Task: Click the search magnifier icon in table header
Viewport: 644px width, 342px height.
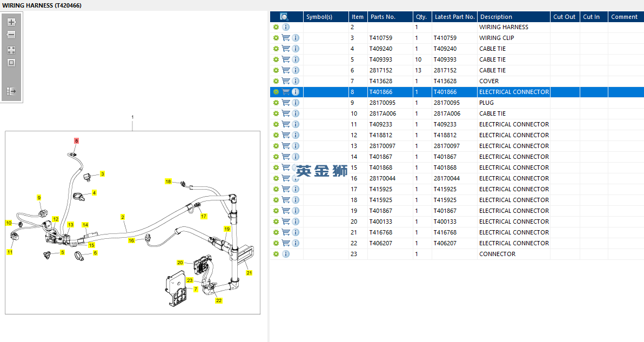Action: click(284, 17)
